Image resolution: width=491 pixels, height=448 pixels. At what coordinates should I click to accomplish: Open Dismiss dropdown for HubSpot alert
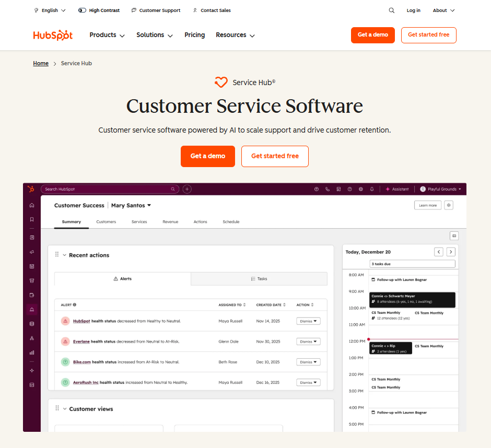tap(308, 321)
